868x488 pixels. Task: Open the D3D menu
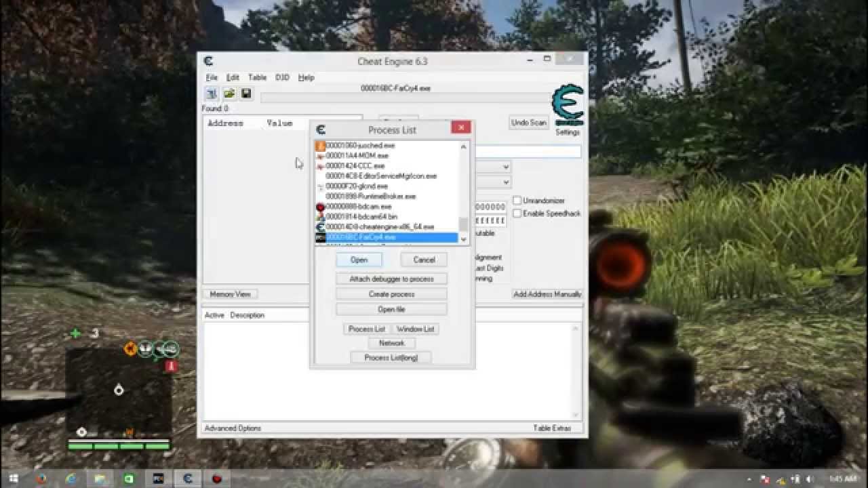pyautogui.click(x=282, y=77)
